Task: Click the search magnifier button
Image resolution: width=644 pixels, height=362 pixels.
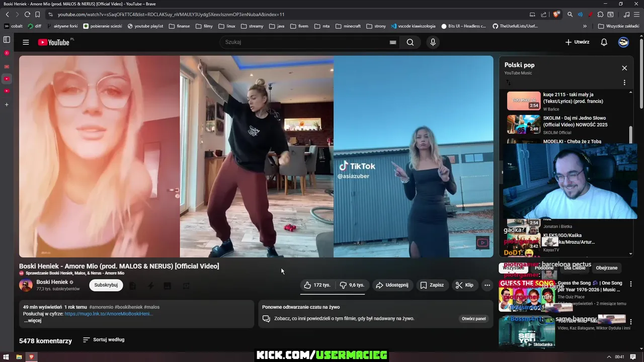Action: coord(410,42)
